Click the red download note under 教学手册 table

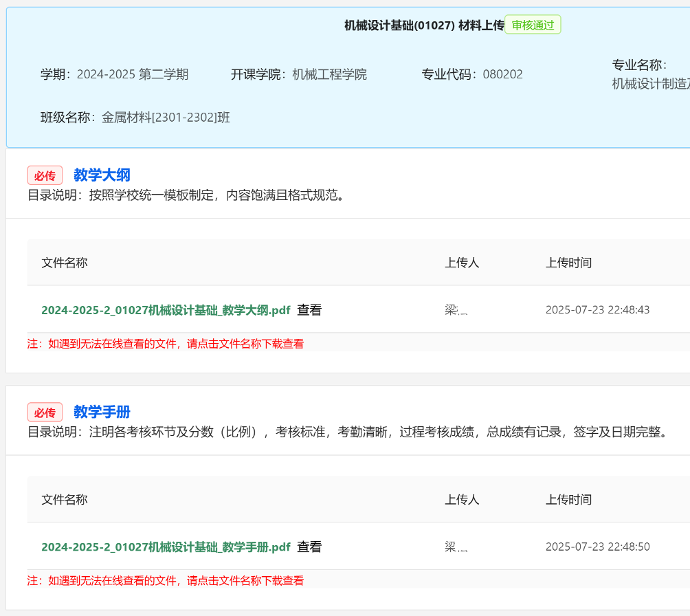tap(166, 581)
